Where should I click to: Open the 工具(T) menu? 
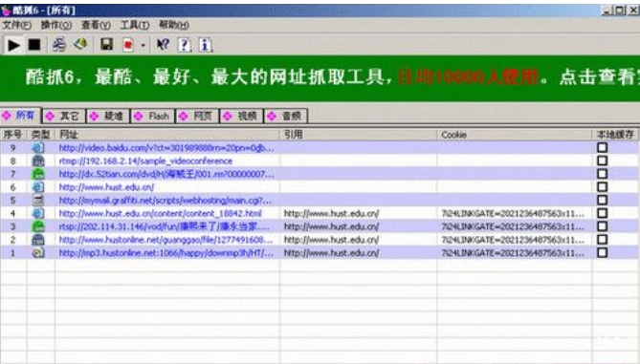click(x=134, y=25)
